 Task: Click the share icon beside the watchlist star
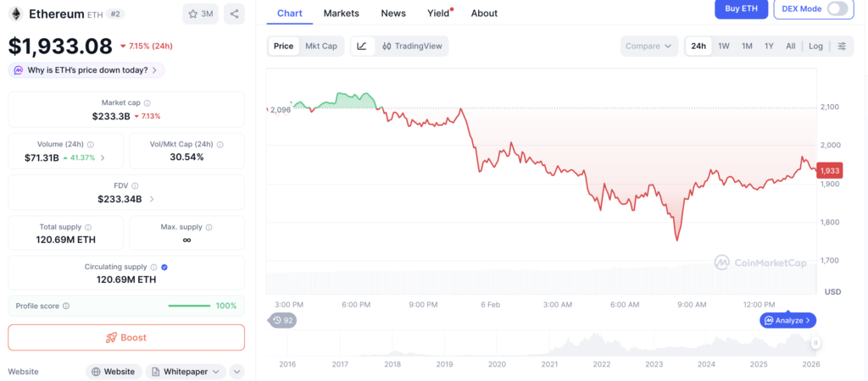[234, 14]
